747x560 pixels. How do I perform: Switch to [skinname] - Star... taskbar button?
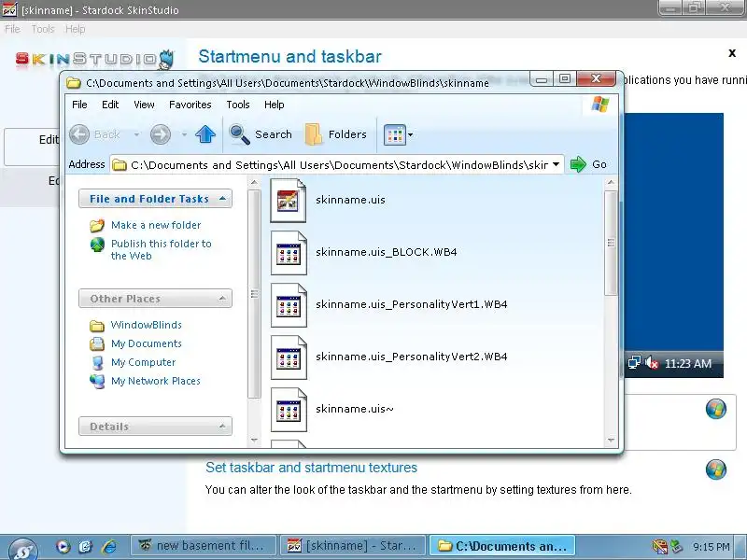pos(352,546)
